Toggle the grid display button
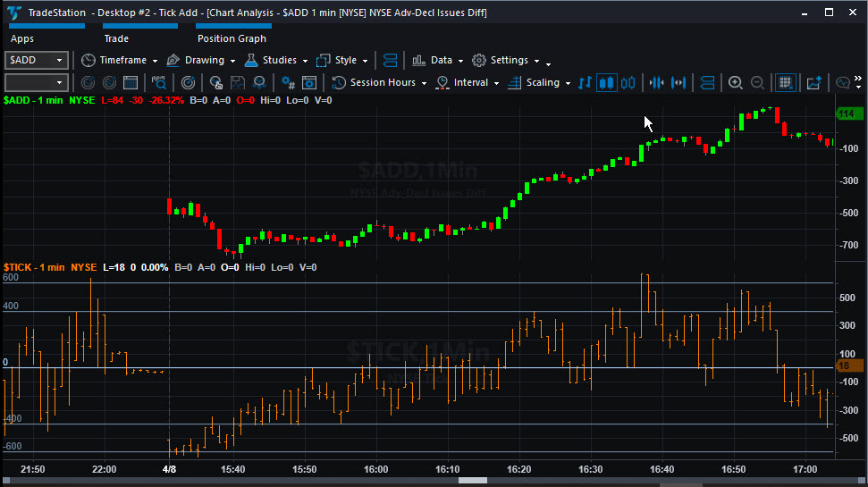This screenshot has width=868, height=487. (785, 83)
